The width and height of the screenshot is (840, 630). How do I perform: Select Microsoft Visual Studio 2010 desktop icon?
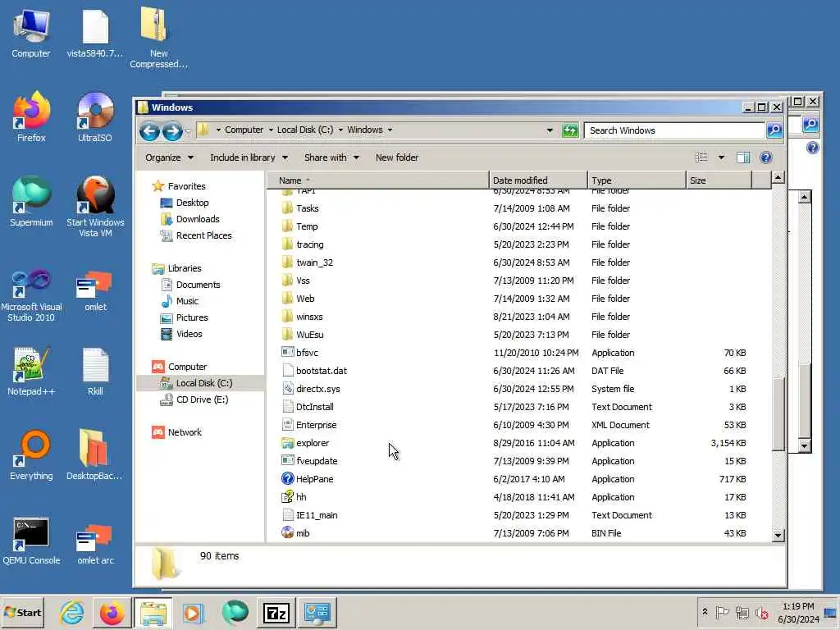(x=31, y=295)
